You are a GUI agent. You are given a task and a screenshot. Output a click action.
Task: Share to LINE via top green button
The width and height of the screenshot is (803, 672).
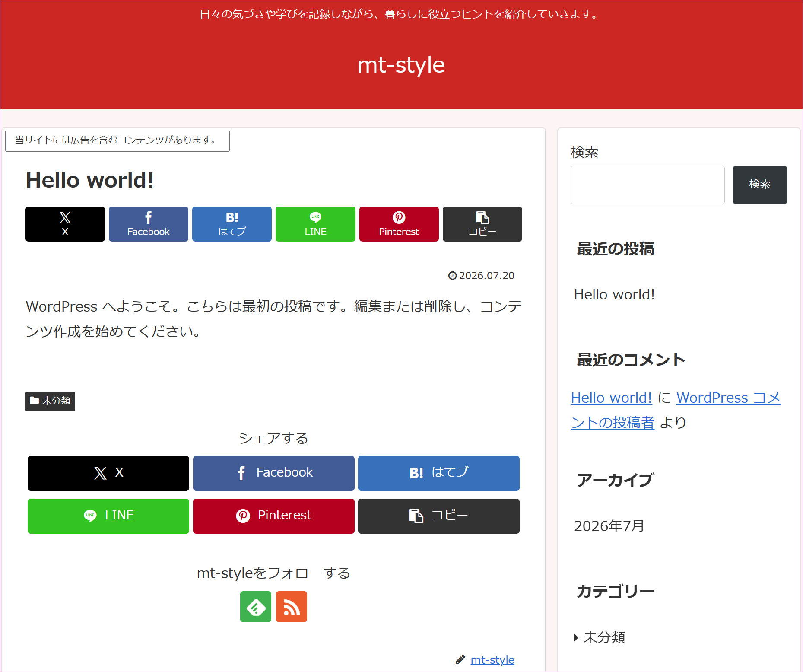pyautogui.click(x=315, y=224)
